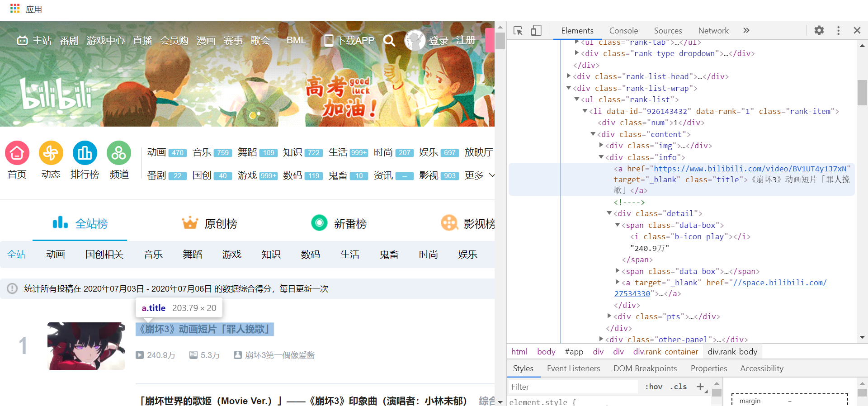Click the page vertical scrollbar thumb
Screen dimensions: 868x406
(500, 41)
